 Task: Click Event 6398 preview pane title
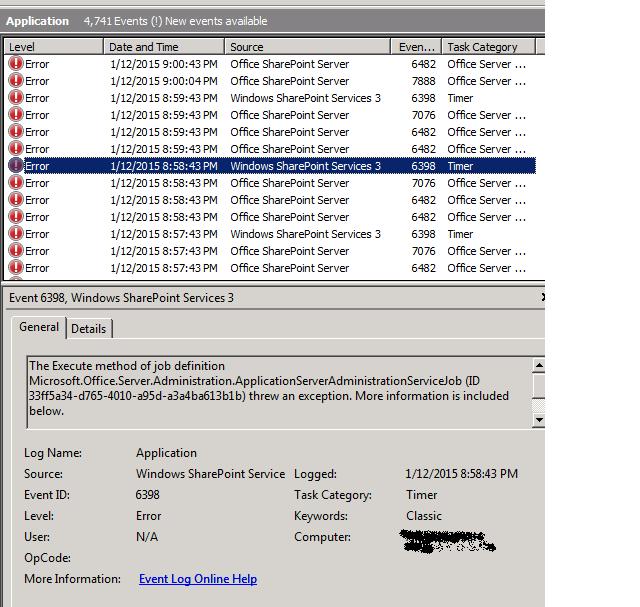[121, 298]
